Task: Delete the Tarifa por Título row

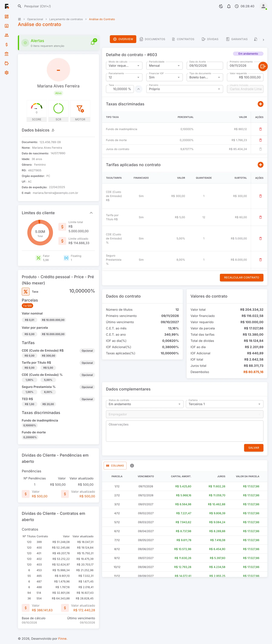Action: (x=260, y=217)
